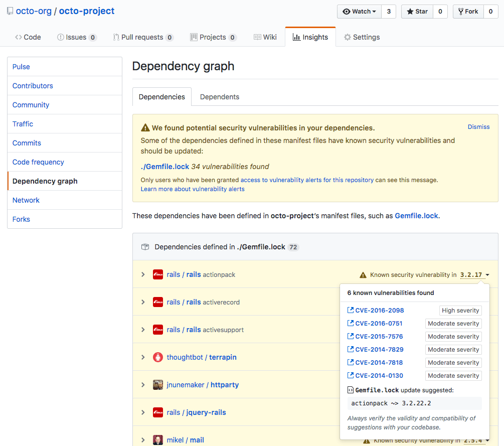Click the package icon next to Dependencies defined
This screenshot has height=446, width=504.
pos(145,247)
